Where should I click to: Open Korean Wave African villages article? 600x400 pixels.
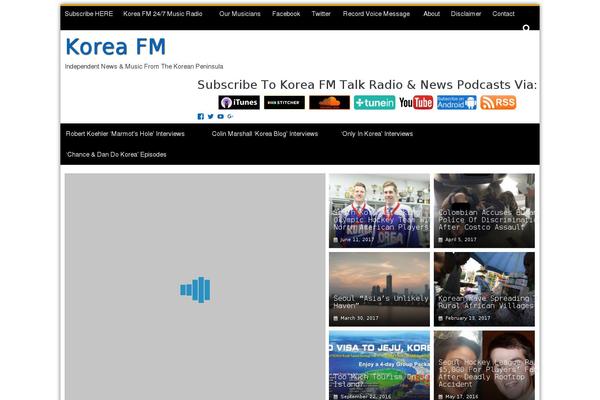[x=484, y=289]
